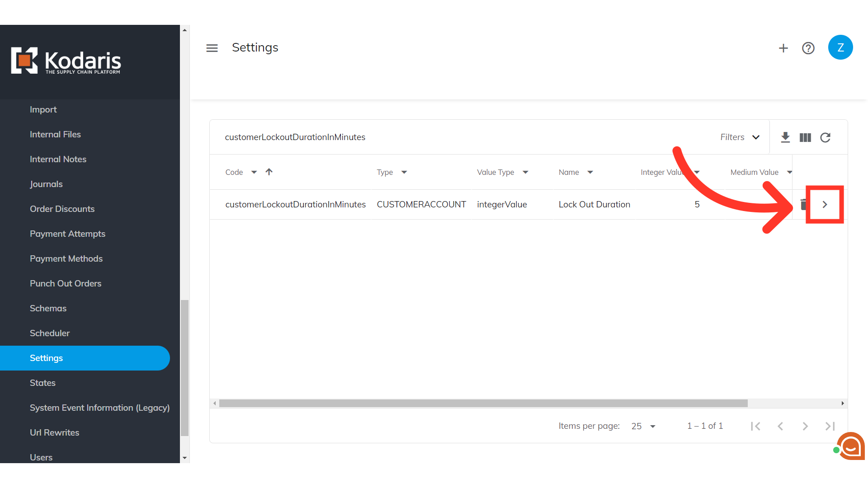This screenshot has height=488, width=868.
Task: Download the settings list
Action: click(x=785, y=137)
